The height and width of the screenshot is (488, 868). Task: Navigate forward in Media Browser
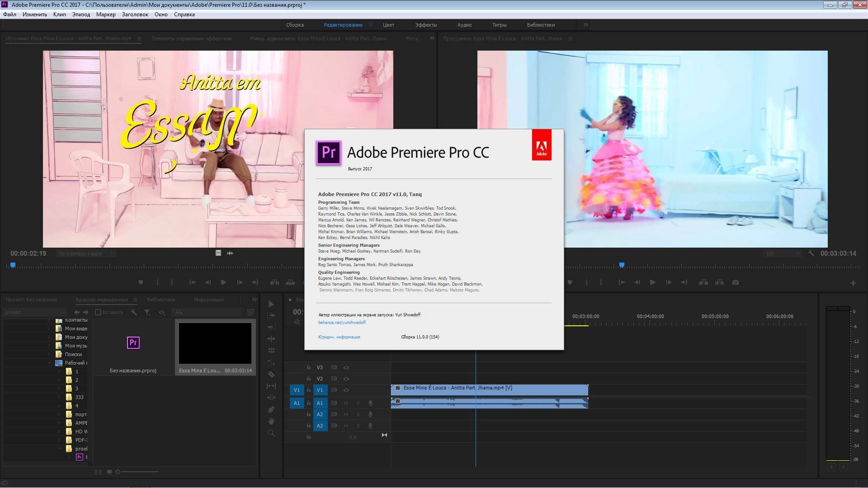coord(86,312)
